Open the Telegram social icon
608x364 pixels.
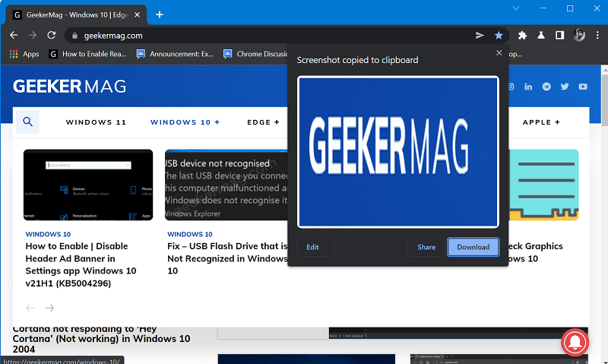(x=546, y=87)
